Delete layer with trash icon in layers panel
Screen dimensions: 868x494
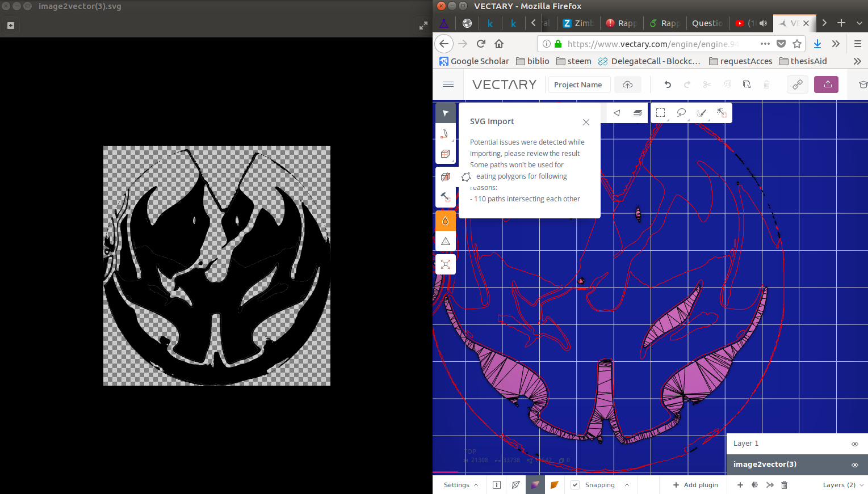tap(784, 485)
